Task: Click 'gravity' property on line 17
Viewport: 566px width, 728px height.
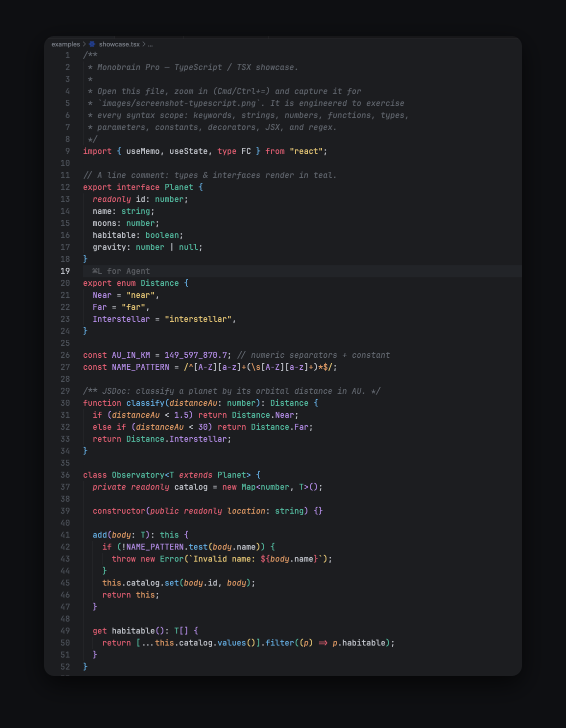Action: 109,247
